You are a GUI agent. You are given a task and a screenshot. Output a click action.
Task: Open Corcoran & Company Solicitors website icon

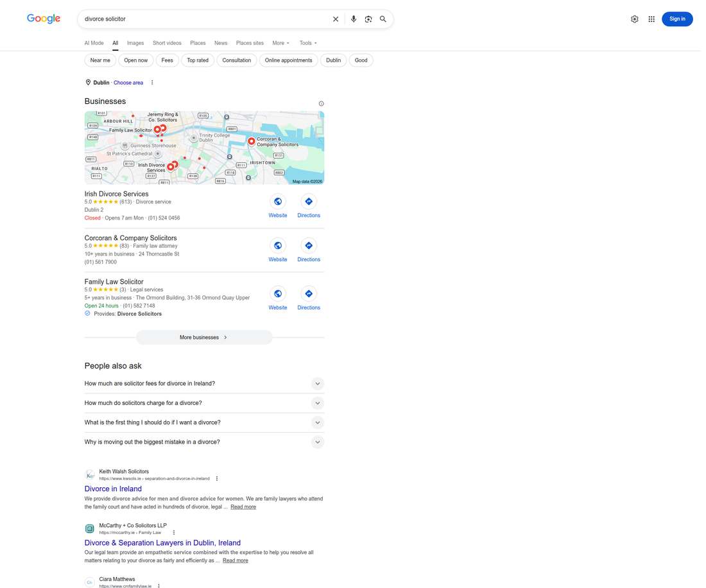[x=278, y=245]
